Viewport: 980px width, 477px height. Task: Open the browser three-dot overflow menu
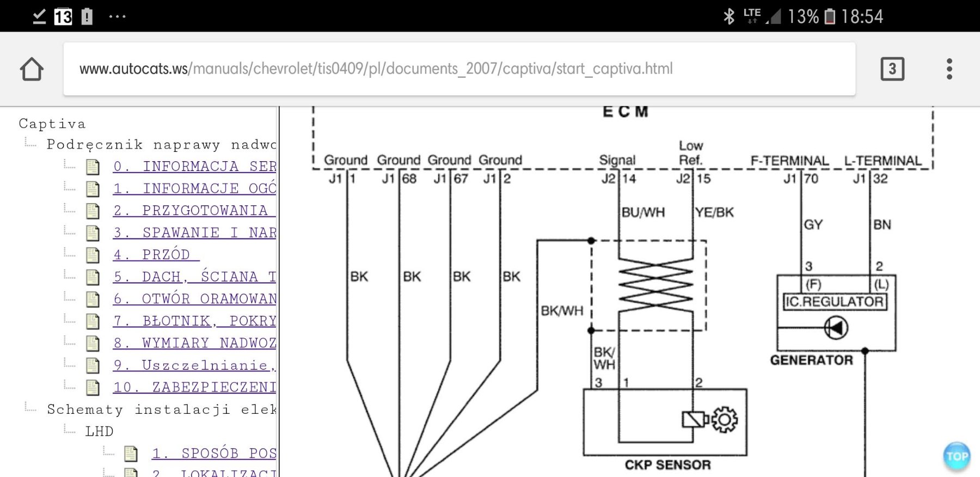click(x=949, y=69)
